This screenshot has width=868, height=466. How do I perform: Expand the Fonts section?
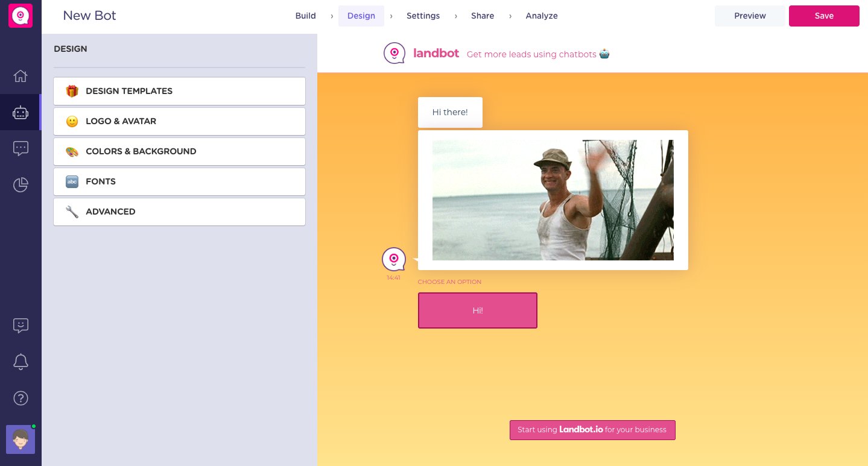[x=179, y=181]
